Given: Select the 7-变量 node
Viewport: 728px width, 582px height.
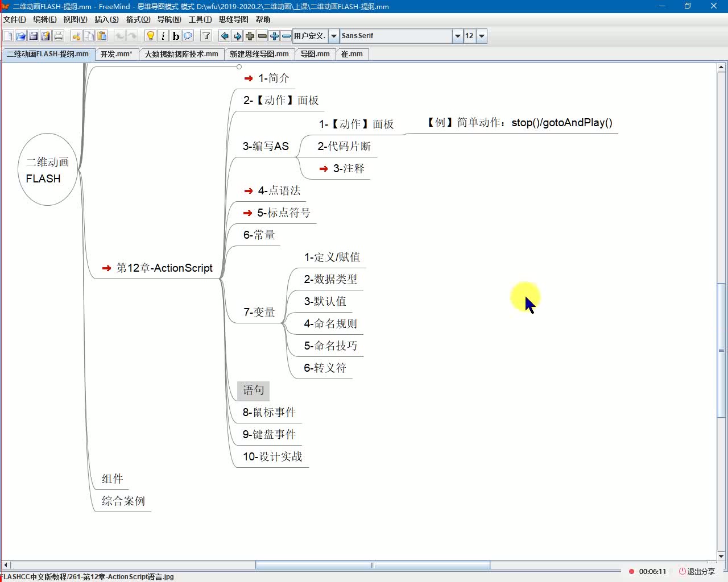Looking at the screenshot, I should 259,312.
